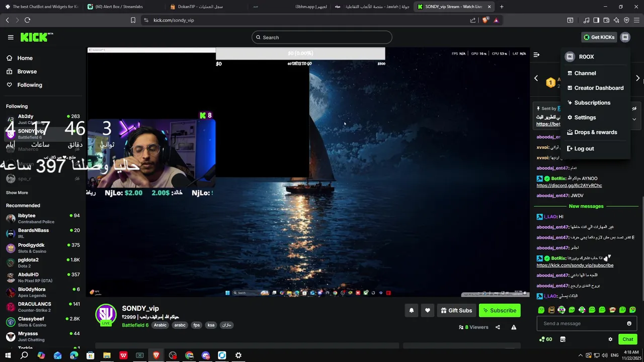Viewport: 644px width, 362px height.
Task: Open Ab2dy channel in Following list
Action: 43,119
